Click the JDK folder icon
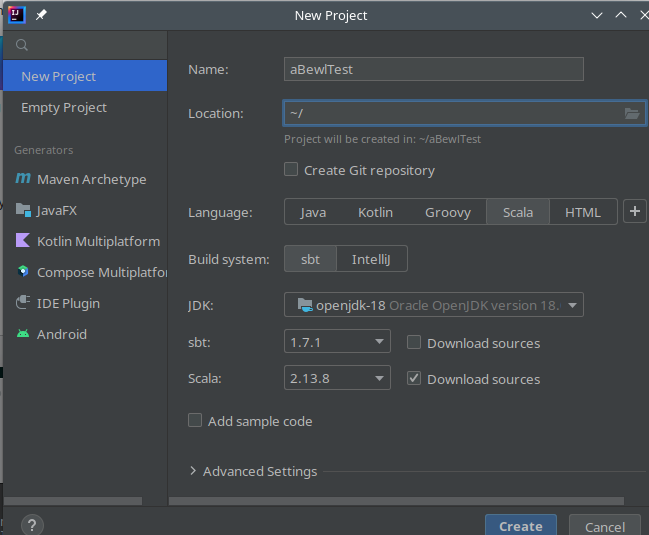649x535 pixels. click(x=305, y=305)
